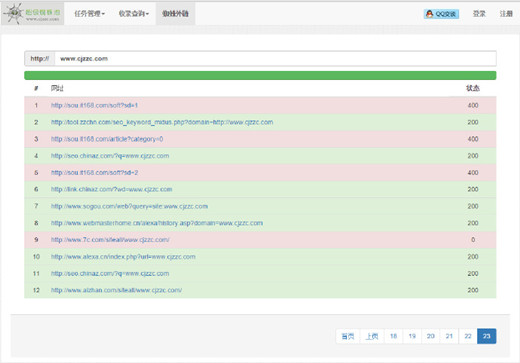
Task: Go to page 20
Action: (431, 336)
